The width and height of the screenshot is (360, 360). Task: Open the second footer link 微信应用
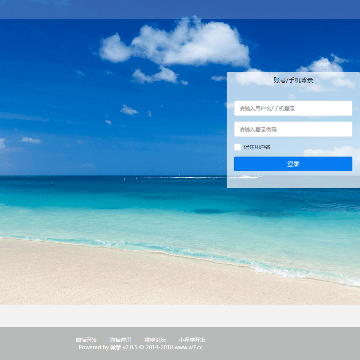(120, 340)
